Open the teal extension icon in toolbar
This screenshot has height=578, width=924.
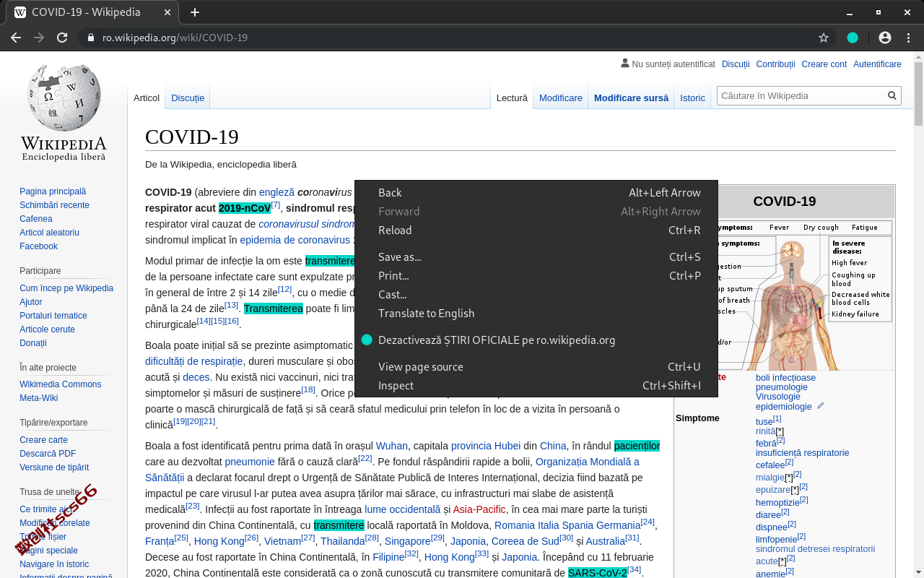coord(853,38)
